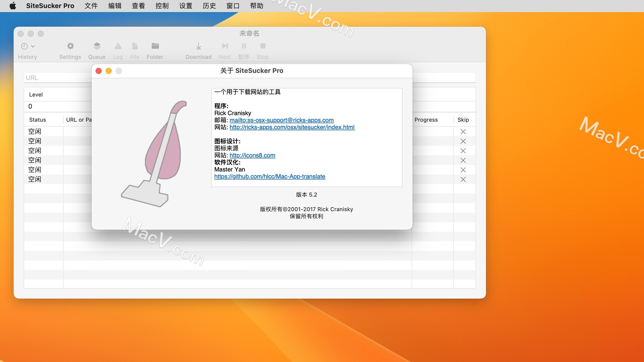Open the Log warning icon
The image size is (644, 362).
point(118,46)
